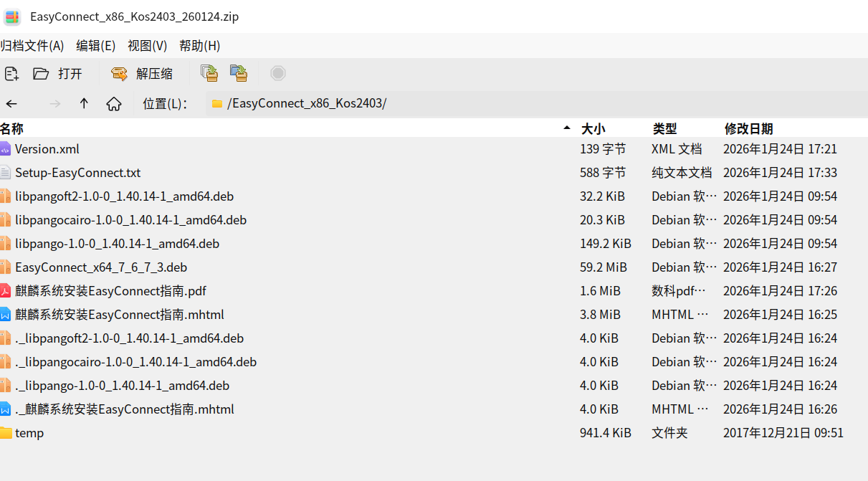
Task: Open the 编辑(E) menu
Action: [96, 46]
